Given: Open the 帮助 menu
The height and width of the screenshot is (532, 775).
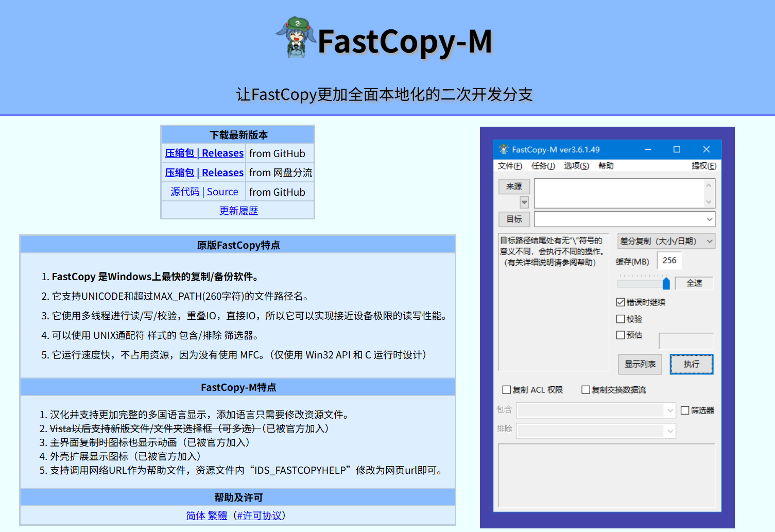Looking at the screenshot, I should pos(606,166).
